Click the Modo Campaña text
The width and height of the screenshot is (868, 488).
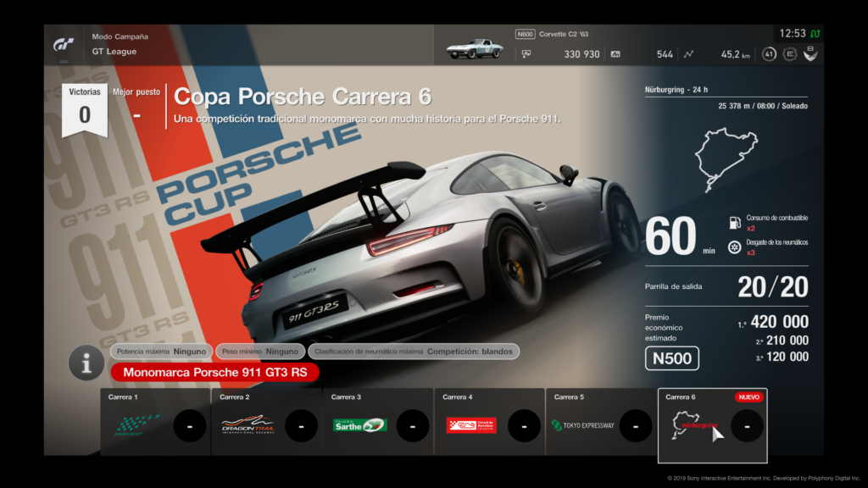click(x=120, y=36)
